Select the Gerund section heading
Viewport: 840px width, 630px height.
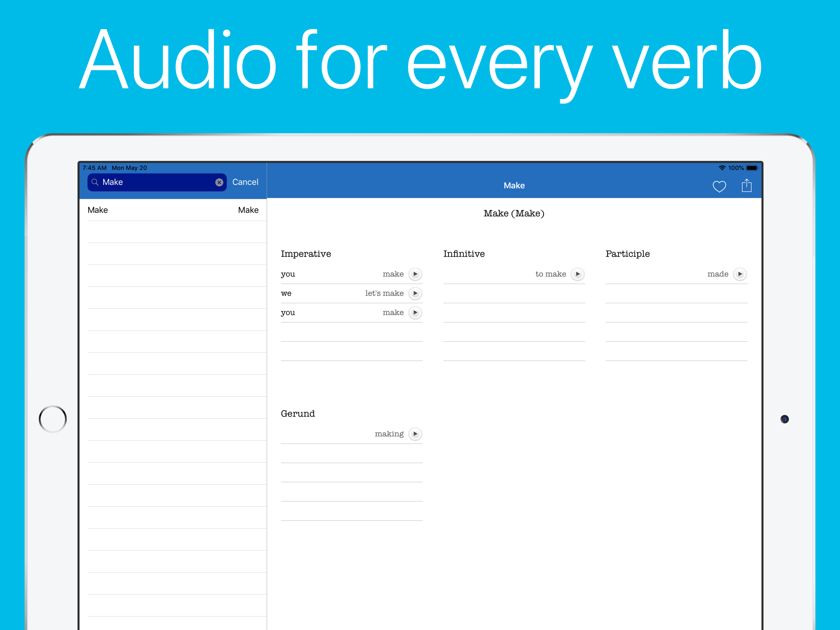[x=298, y=413]
